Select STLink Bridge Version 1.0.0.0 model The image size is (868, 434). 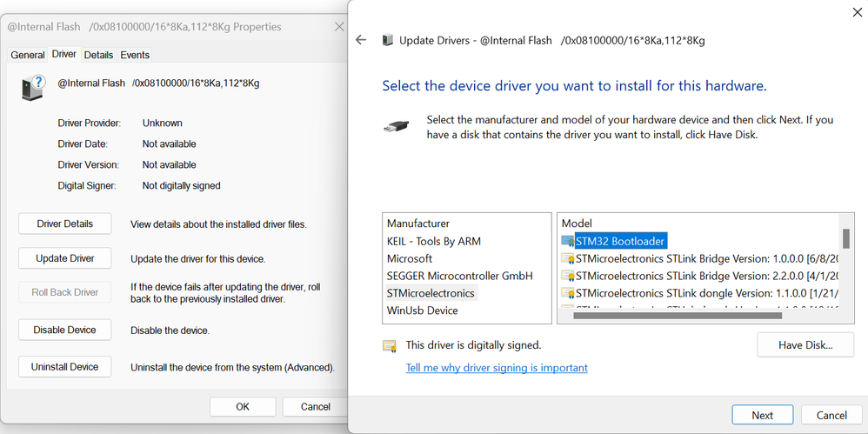[707, 258]
